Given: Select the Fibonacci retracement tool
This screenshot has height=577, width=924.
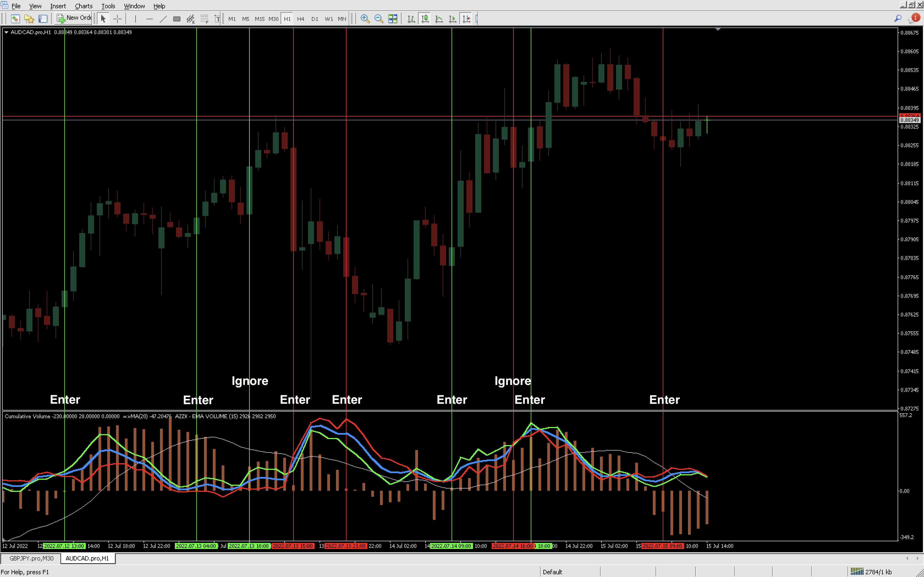Looking at the screenshot, I should pyautogui.click(x=204, y=18).
